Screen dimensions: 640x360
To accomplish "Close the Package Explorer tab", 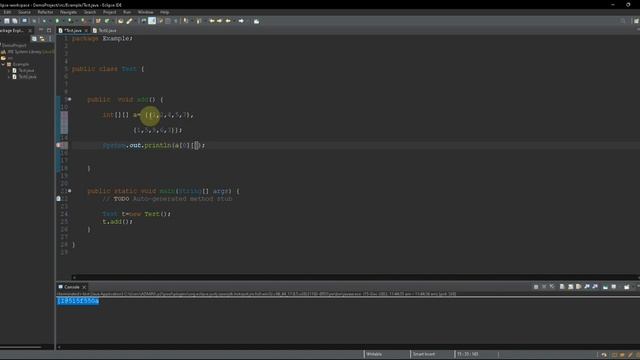I will 30,31.
